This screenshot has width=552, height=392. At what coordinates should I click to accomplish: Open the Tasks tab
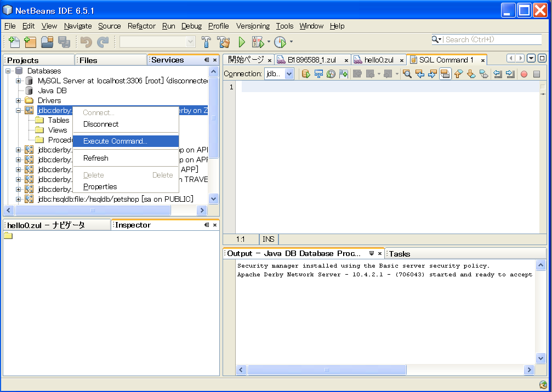tap(399, 254)
